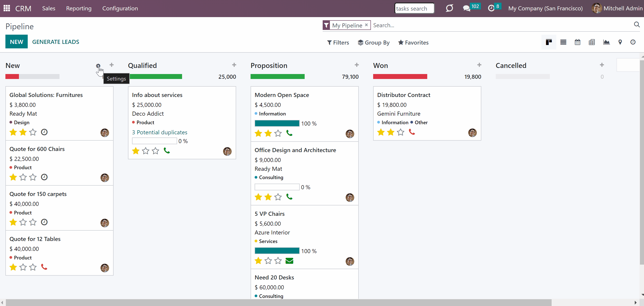Click the green progress bar of Qualified column
This screenshot has width=644, height=306.
tap(155, 76)
